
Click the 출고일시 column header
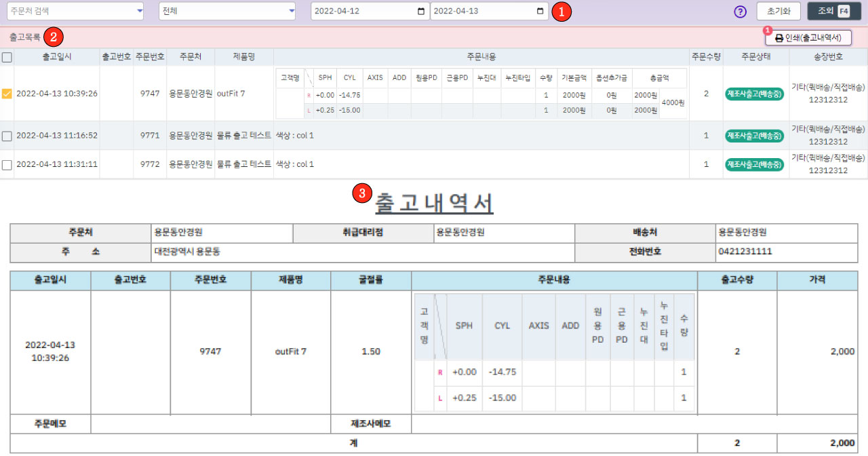[57, 58]
